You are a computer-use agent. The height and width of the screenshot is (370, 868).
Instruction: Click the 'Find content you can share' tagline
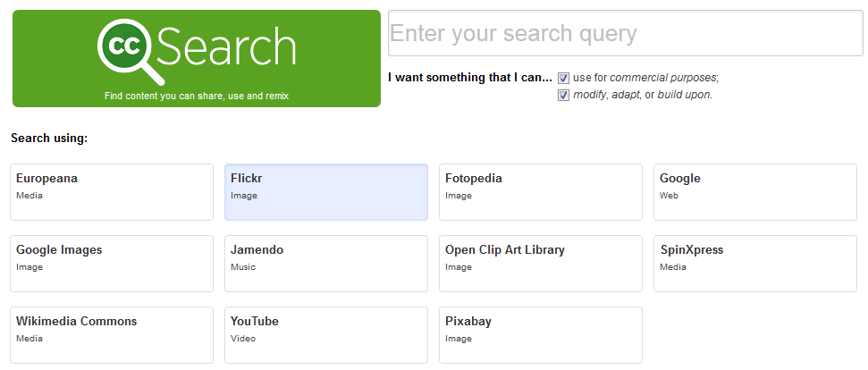197,97
